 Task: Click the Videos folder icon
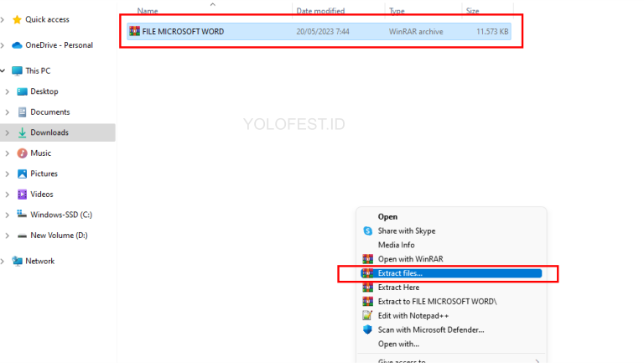pos(22,194)
